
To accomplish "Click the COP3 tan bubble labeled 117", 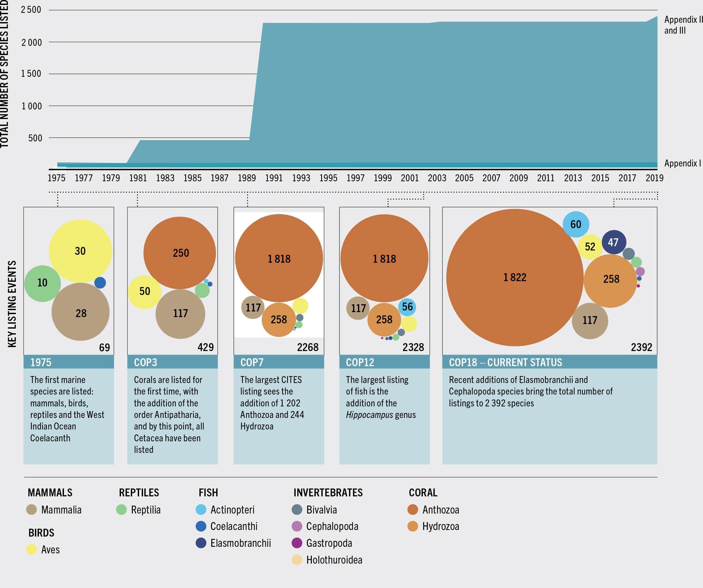I will point(180,314).
